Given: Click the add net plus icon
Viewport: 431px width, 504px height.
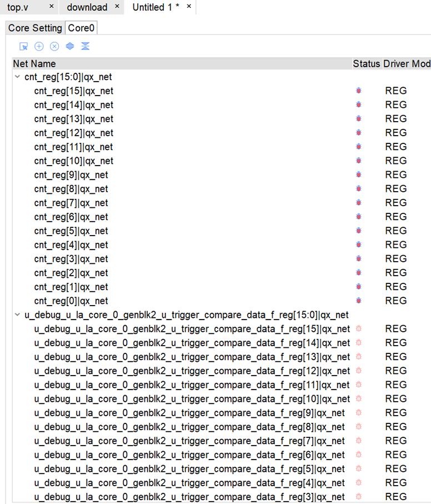Looking at the screenshot, I should point(39,46).
